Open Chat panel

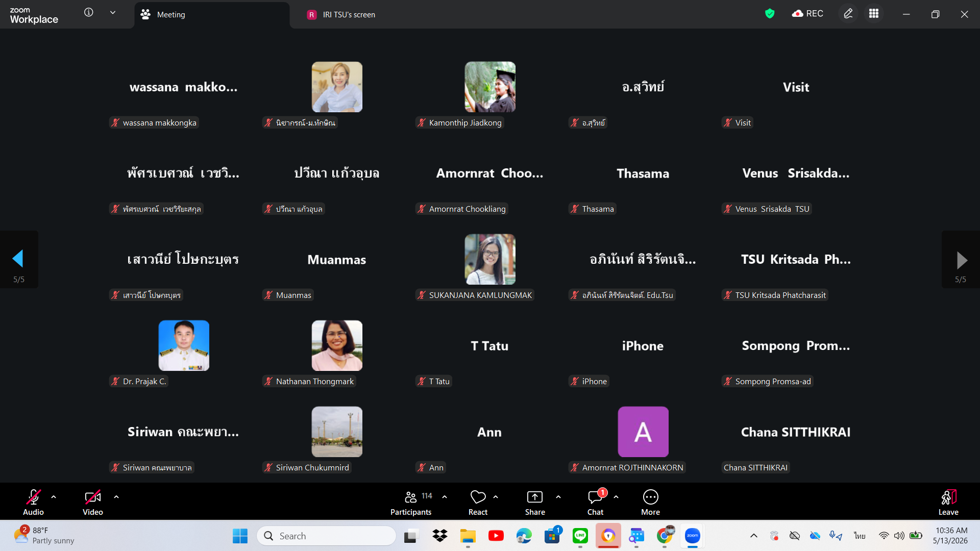[595, 502]
